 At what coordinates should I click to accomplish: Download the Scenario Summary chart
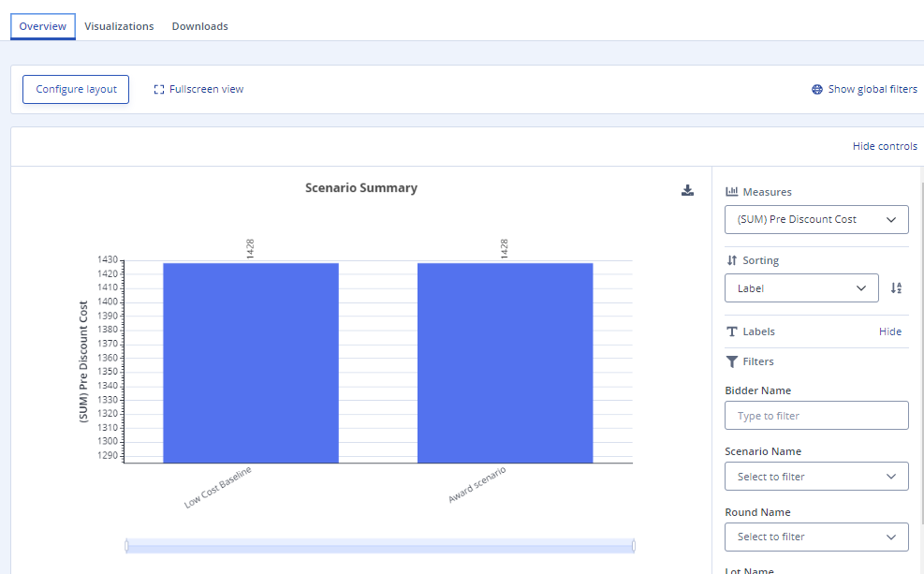click(x=687, y=191)
